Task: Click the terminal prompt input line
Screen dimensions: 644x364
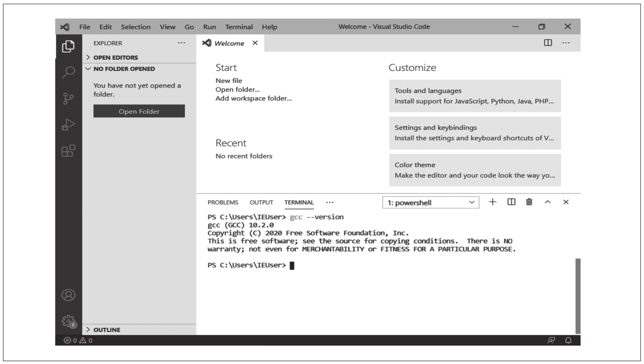Action: point(251,265)
